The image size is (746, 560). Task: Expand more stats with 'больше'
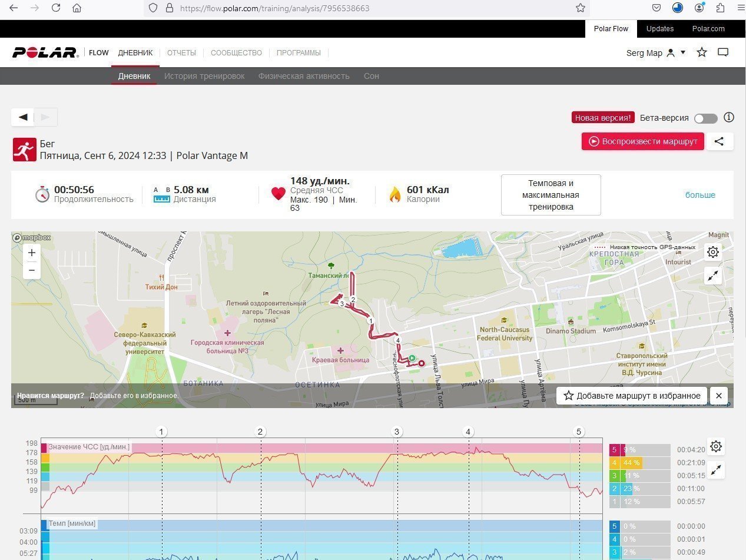(700, 195)
